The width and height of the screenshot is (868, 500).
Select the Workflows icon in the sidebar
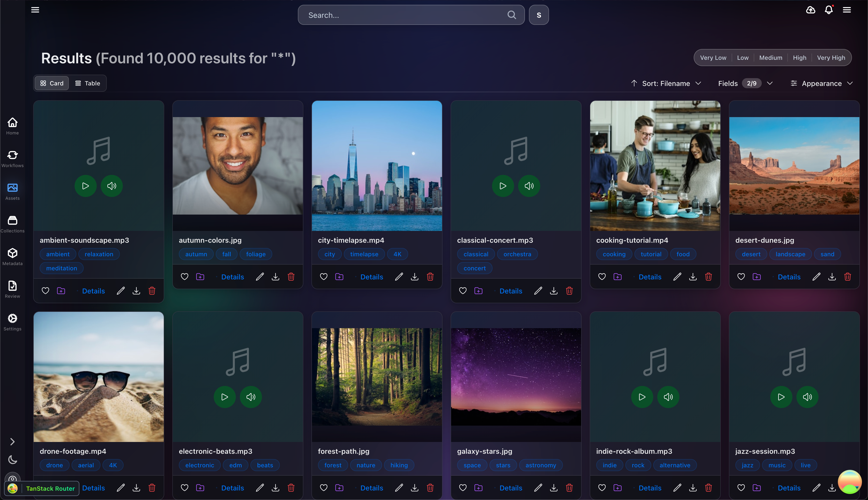[x=12, y=159]
